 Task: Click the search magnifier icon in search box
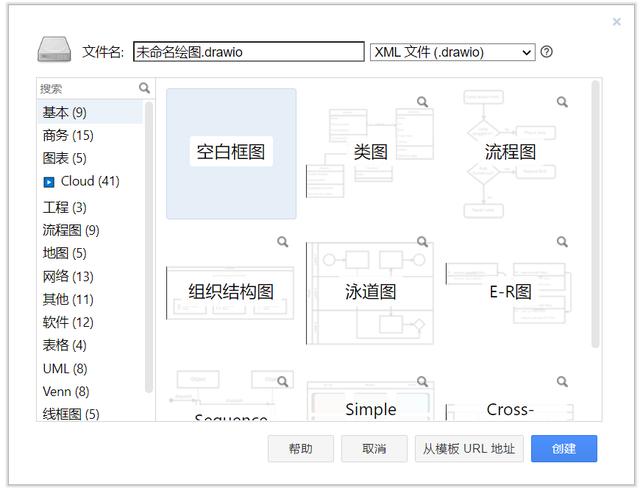click(145, 88)
